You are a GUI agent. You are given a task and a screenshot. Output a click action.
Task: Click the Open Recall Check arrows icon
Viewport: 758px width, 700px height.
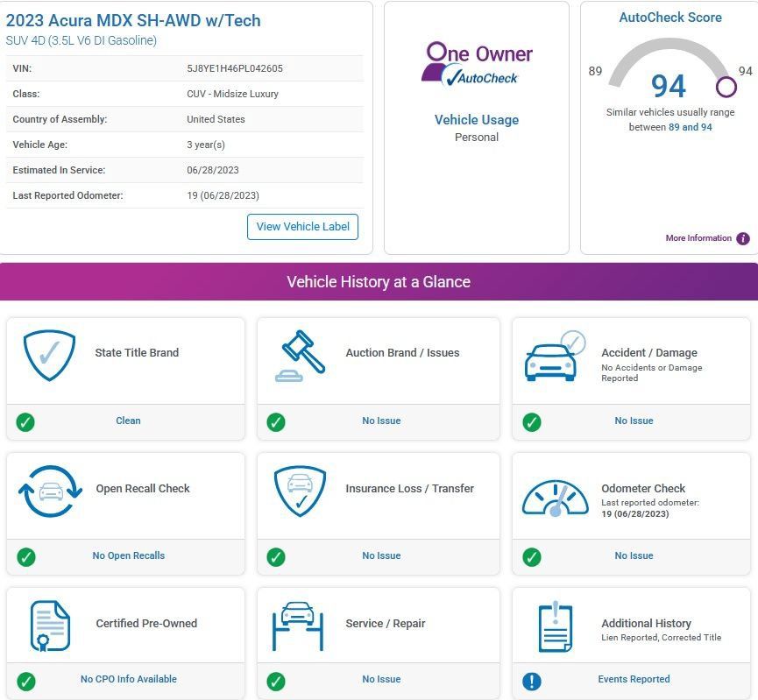point(50,491)
